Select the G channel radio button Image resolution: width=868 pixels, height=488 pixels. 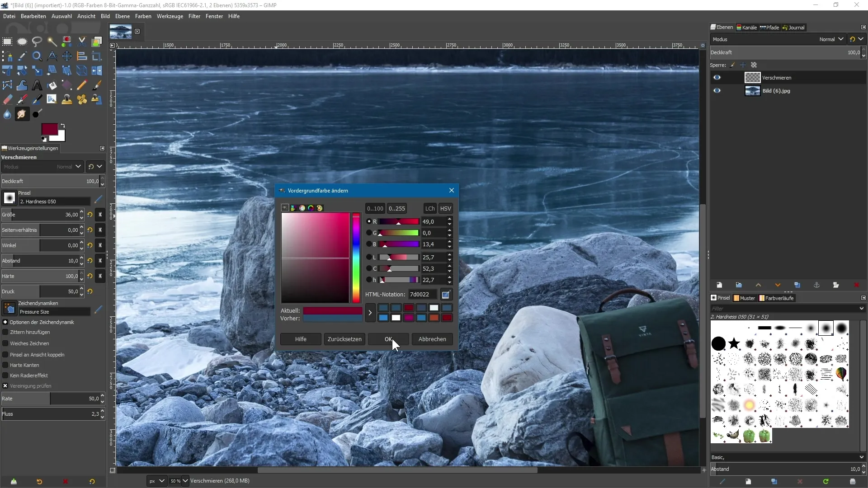coord(369,233)
